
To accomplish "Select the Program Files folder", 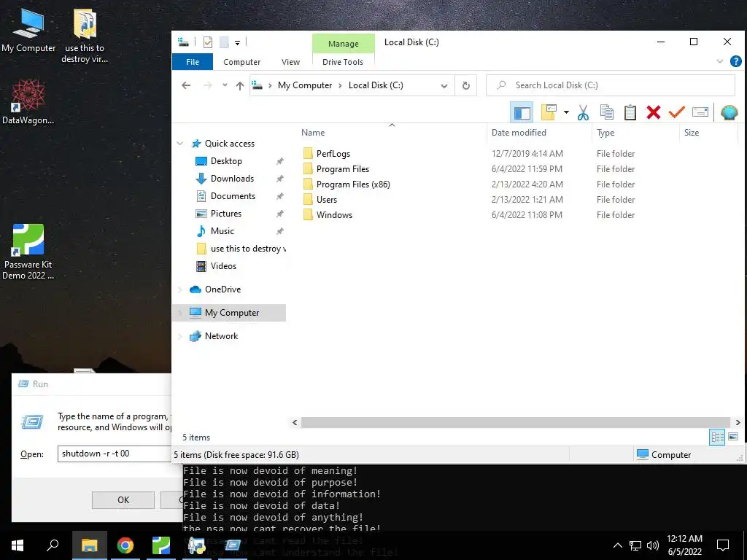I will coord(343,169).
